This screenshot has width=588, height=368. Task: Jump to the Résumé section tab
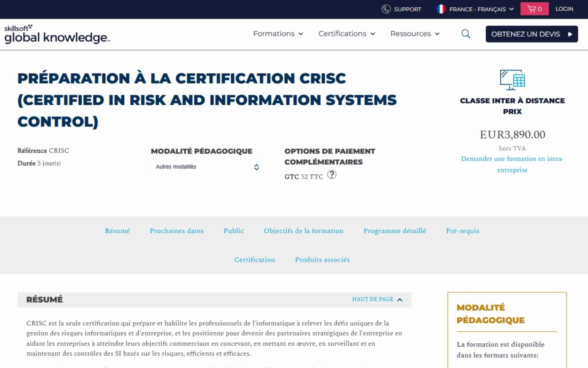pyautogui.click(x=117, y=231)
